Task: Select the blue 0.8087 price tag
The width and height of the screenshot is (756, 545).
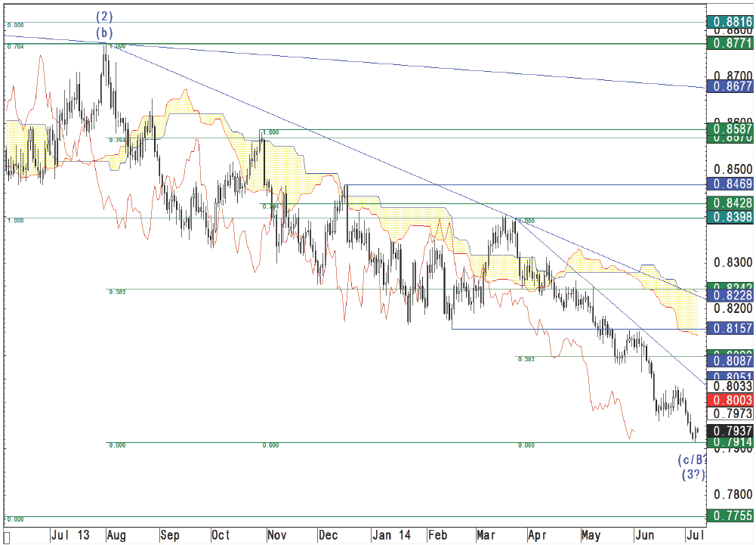Action: 730,362
